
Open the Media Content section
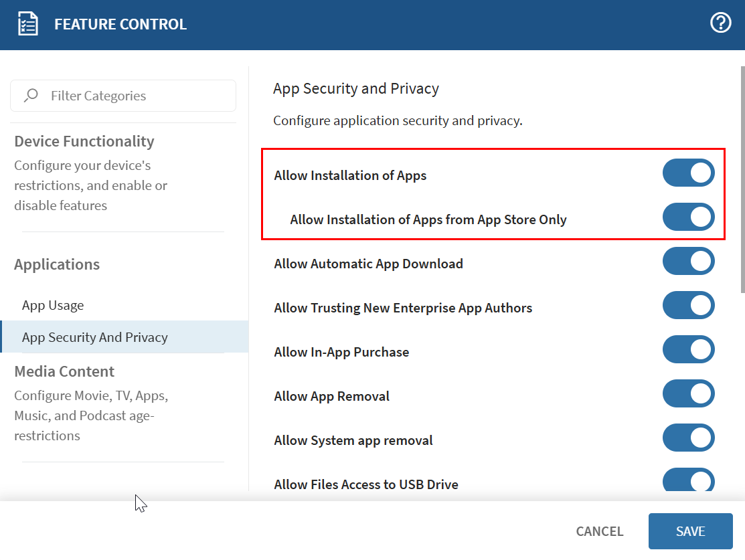pos(64,371)
